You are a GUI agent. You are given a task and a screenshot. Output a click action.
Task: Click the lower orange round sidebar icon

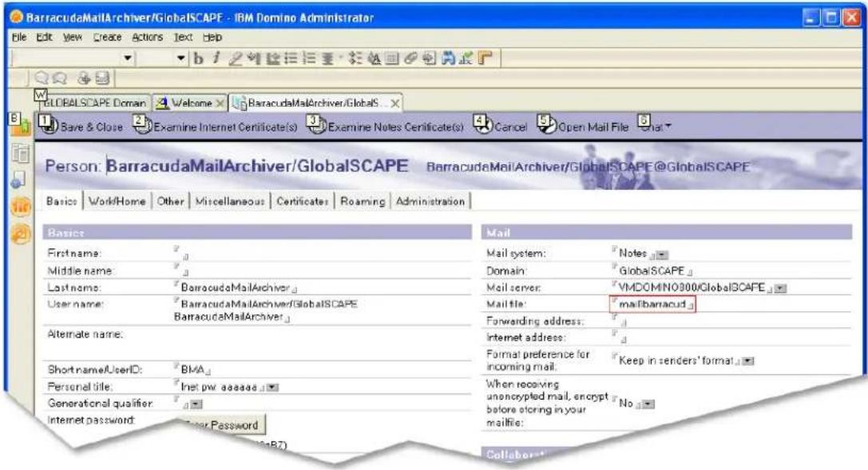click(21, 235)
